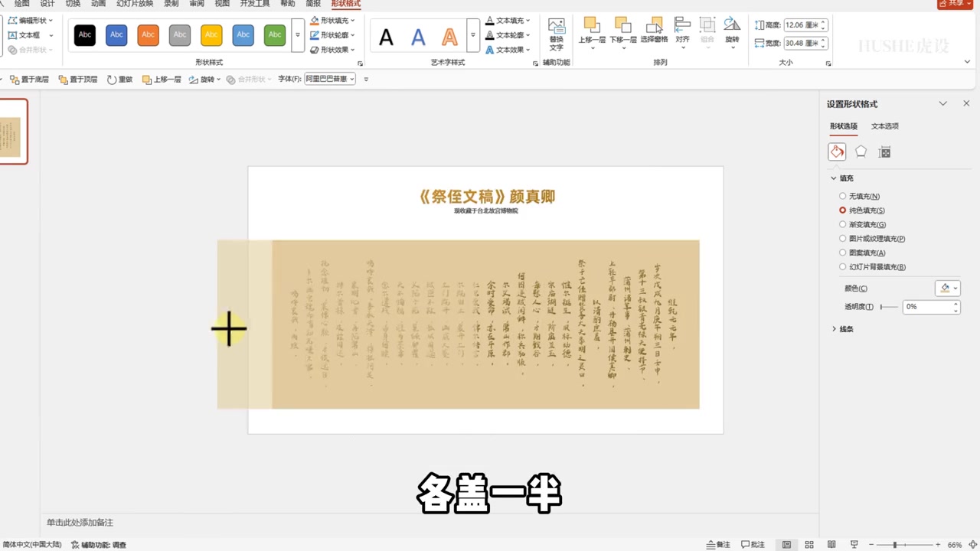
Task: Click the transparency slider track
Action: [x=889, y=307]
